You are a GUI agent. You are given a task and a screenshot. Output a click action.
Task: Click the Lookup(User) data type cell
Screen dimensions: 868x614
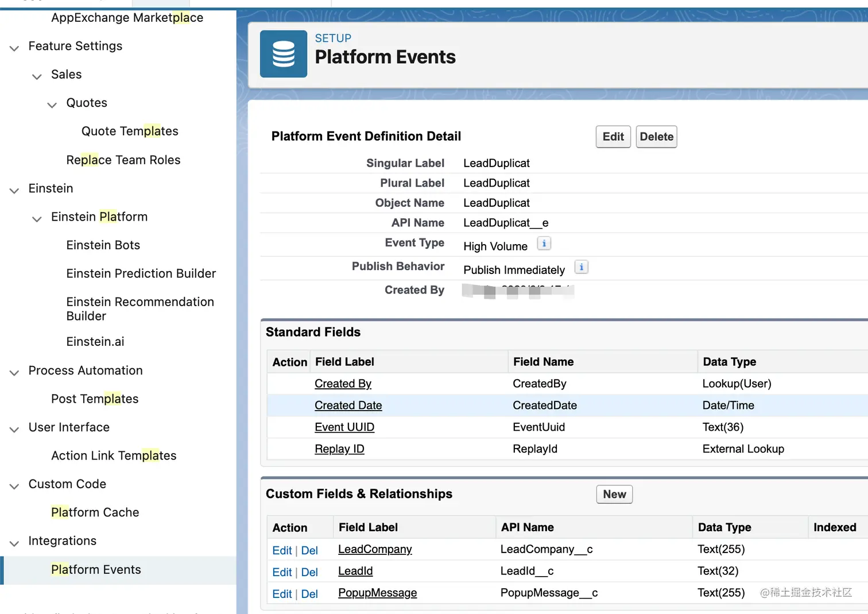pyautogui.click(x=737, y=384)
